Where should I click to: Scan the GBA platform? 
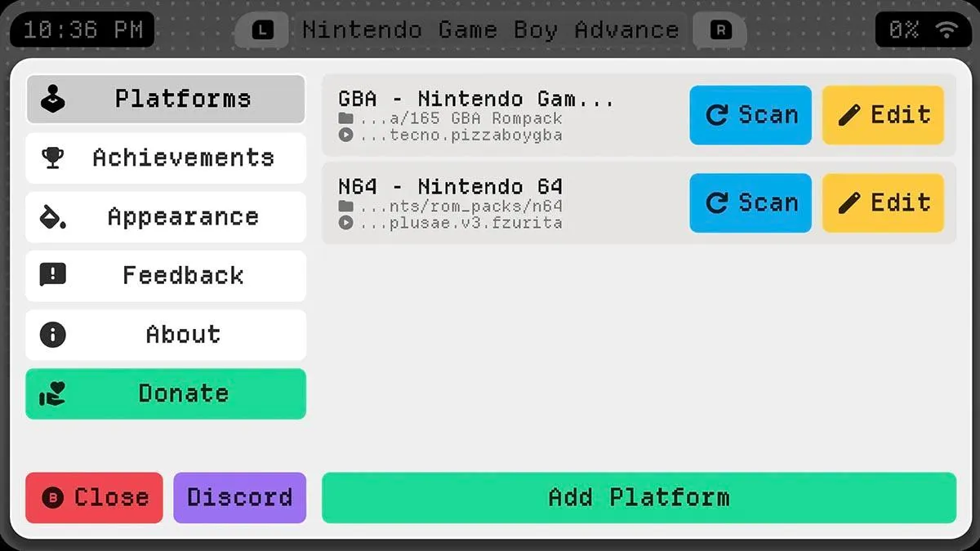(x=751, y=115)
